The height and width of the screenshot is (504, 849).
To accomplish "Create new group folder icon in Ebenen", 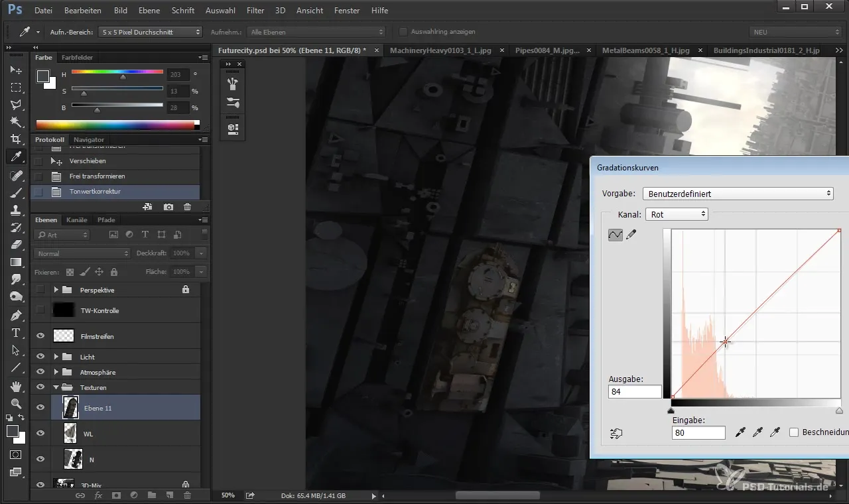I will [152, 495].
